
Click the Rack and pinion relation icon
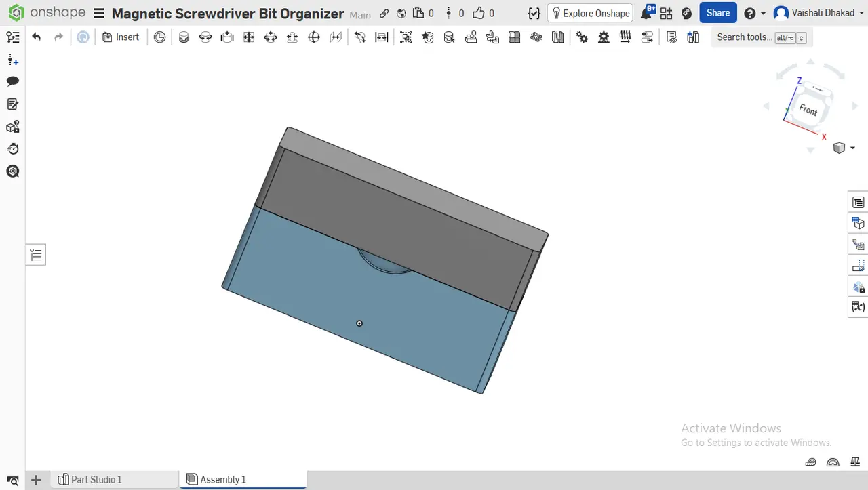coord(604,37)
